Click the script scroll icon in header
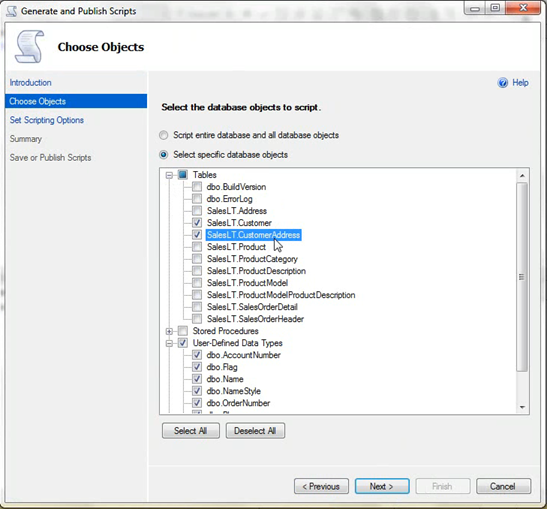This screenshot has height=509, width=547. click(x=30, y=46)
